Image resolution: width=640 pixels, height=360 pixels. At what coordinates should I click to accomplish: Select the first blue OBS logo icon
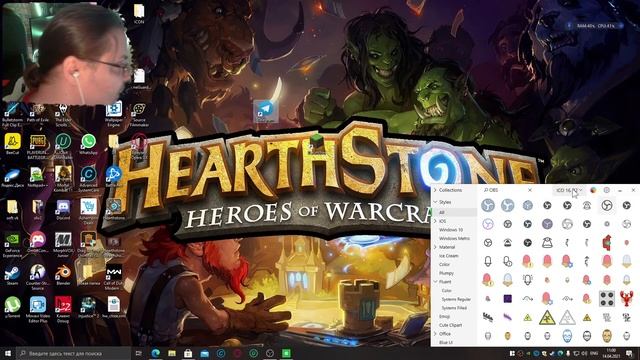click(x=487, y=205)
